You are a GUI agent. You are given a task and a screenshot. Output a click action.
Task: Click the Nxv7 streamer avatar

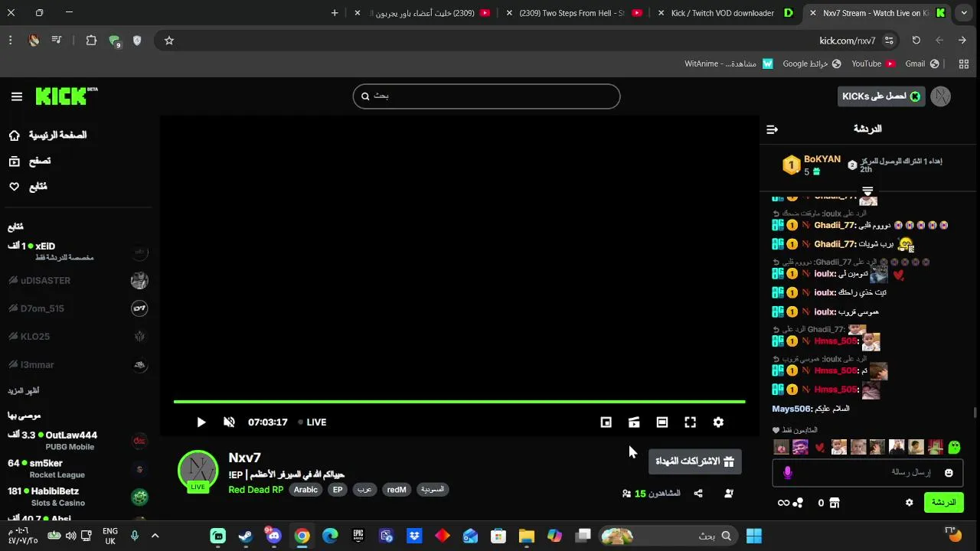point(198,471)
